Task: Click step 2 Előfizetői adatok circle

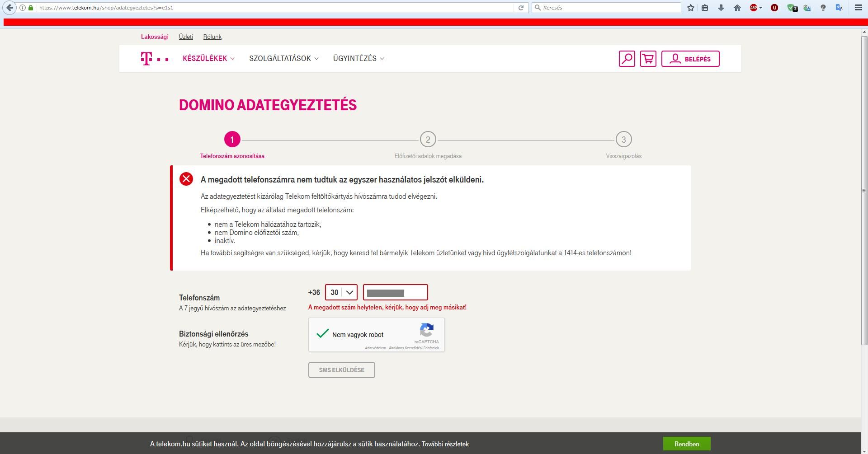Action: pyautogui.click(x=428, y=140)
